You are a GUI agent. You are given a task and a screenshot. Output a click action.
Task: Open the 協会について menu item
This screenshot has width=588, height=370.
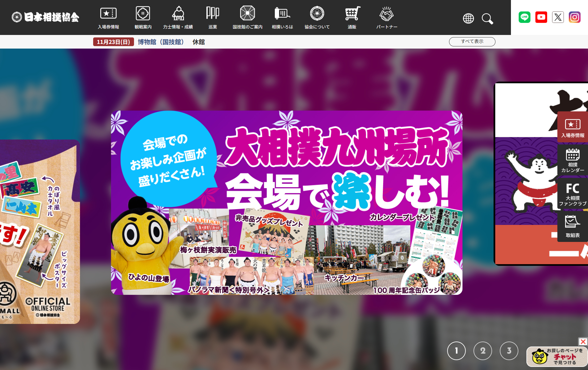(317, 18)
